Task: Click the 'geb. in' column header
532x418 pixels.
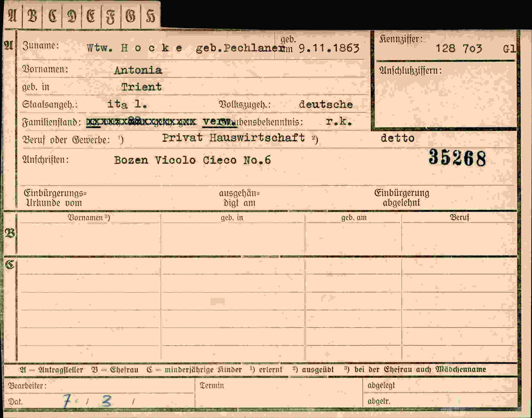Action: pos(232,217)
